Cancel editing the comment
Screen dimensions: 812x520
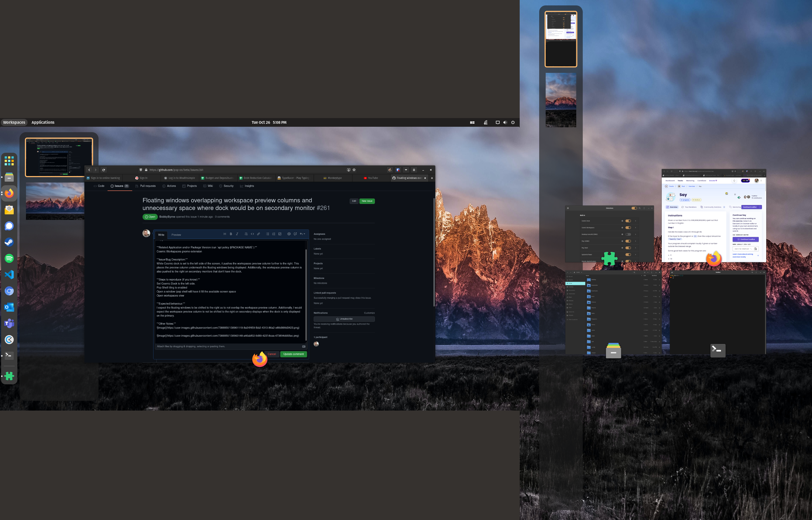point(271,354)
